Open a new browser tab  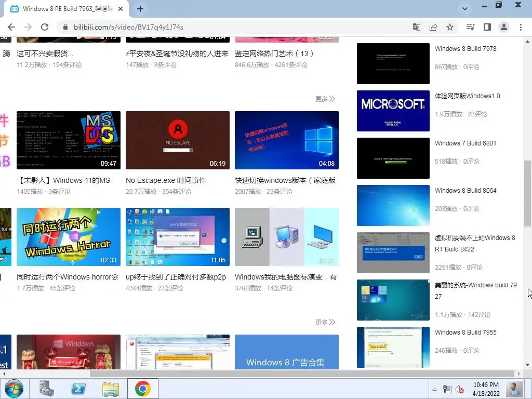pos(140,9)
